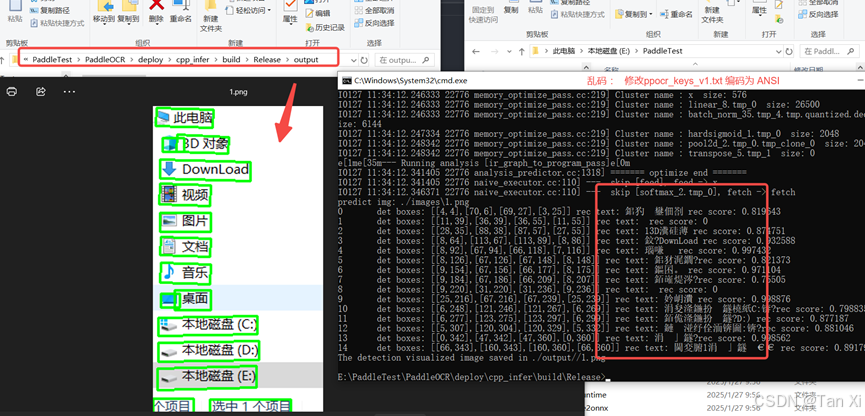Screen dimensions: 865x416
Task: Click the 1.png title in photo viewer
Action: (x=238, y=92)
